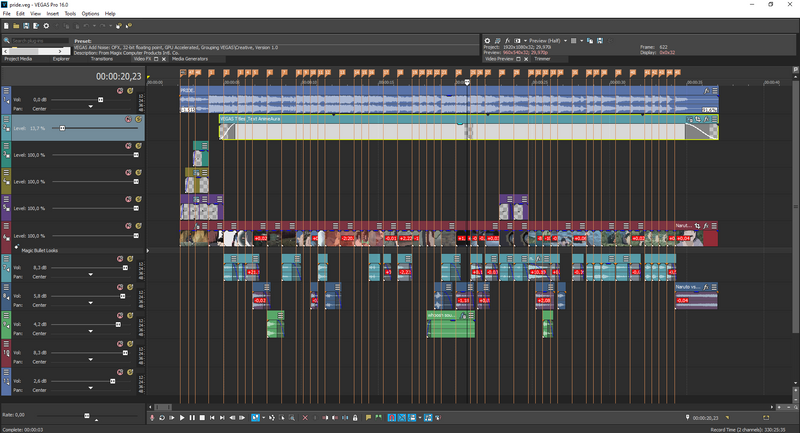Click the Save project icon
800x433 pixels.
[24, 25]
